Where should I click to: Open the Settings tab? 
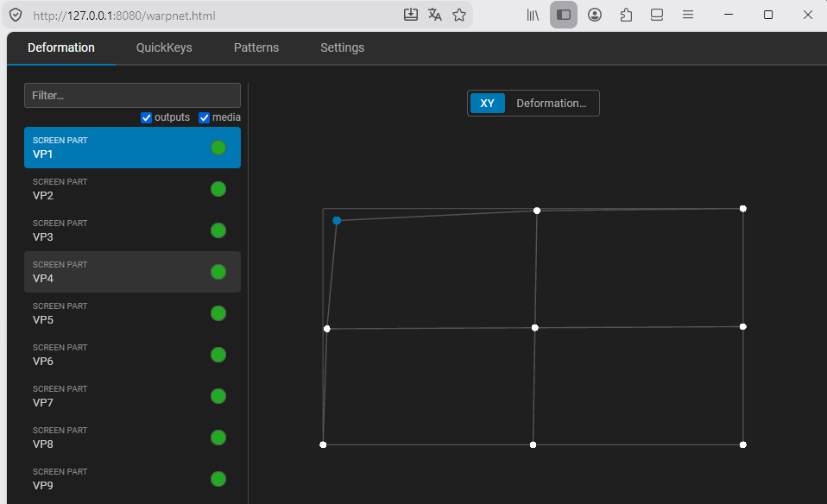click(x=343, y=47)
